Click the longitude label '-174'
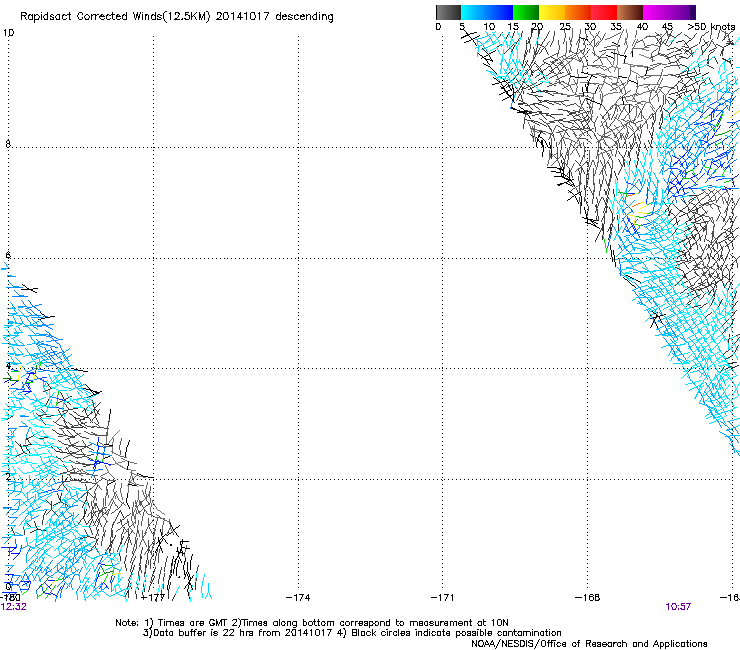The image size is (740, 650). [x=298, y=598]
